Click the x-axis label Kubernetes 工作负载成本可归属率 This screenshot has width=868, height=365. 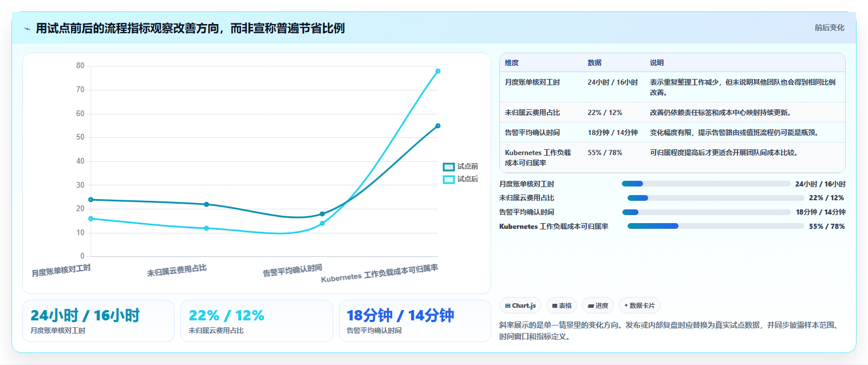[x=380, y=274]
